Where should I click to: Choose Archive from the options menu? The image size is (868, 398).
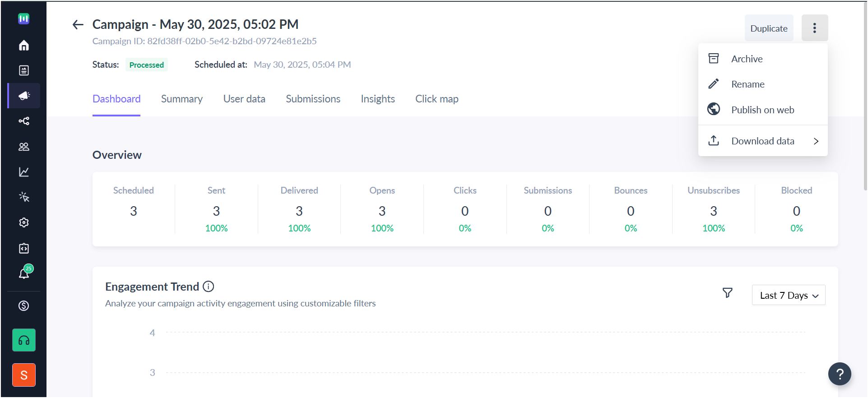tap(763, 59)
